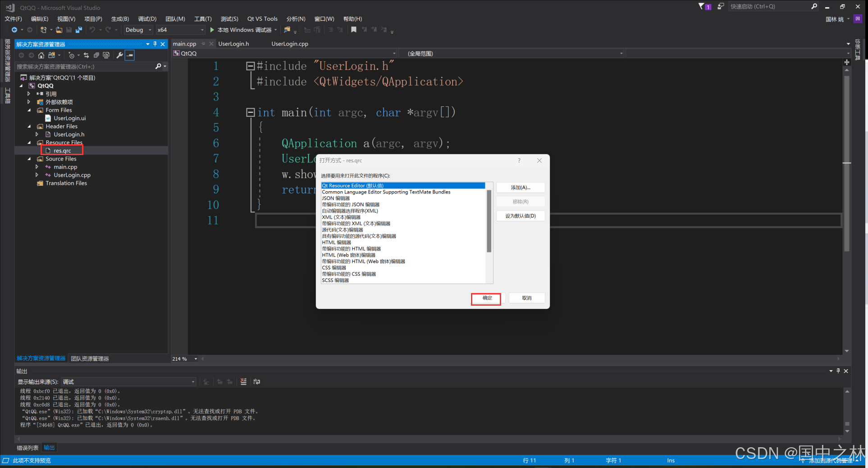868x468 pixels.
Task: Switch to the 错误列表 tab
Action: tap(27, 448)
